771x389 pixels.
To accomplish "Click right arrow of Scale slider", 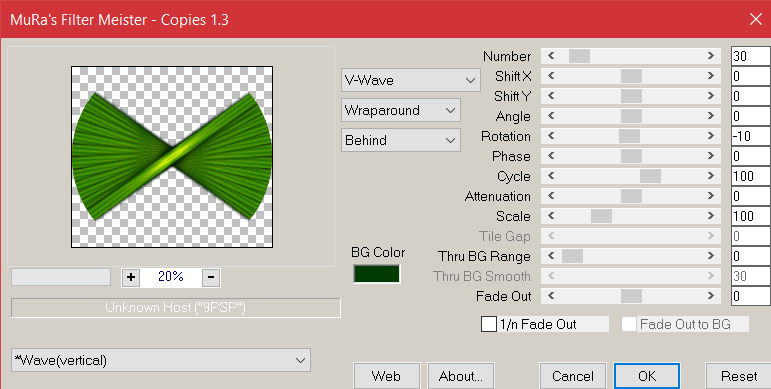I will point(711,216).
